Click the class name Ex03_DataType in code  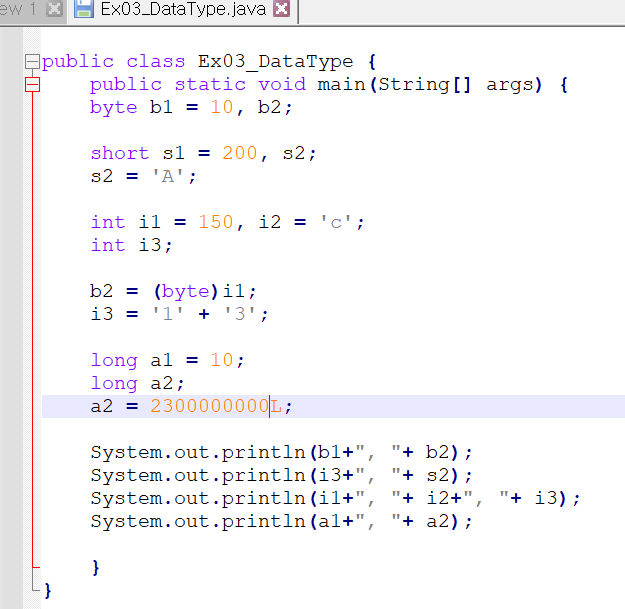[275, 62]
